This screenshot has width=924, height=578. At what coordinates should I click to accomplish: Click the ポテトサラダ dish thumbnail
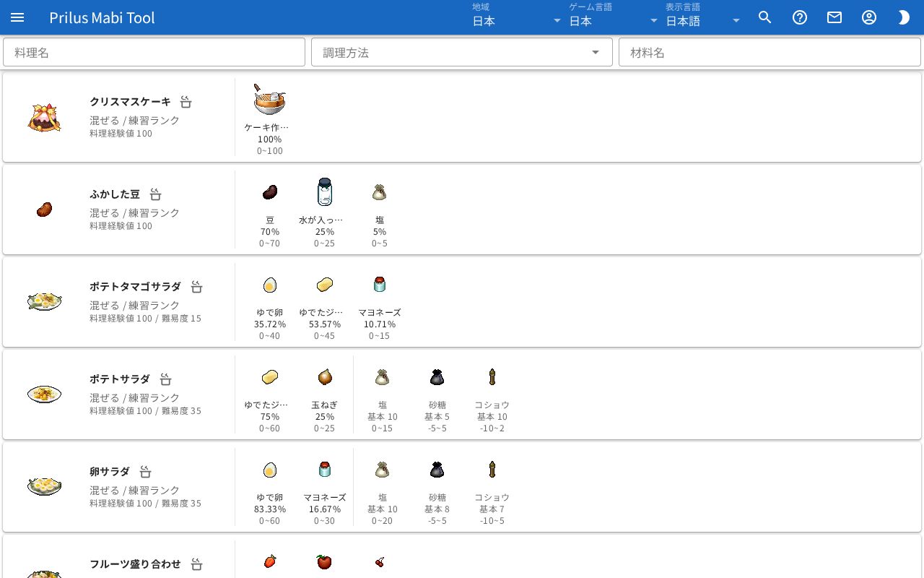44,394
